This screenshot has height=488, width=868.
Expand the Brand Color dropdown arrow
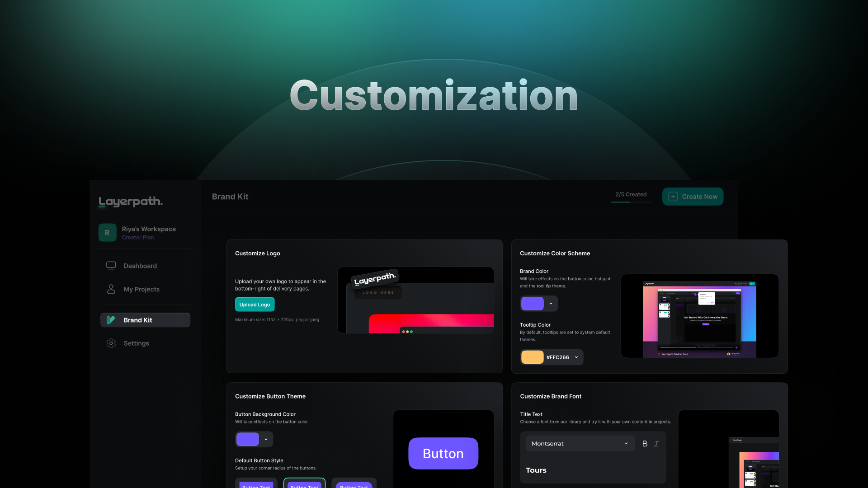coord(551,303)
